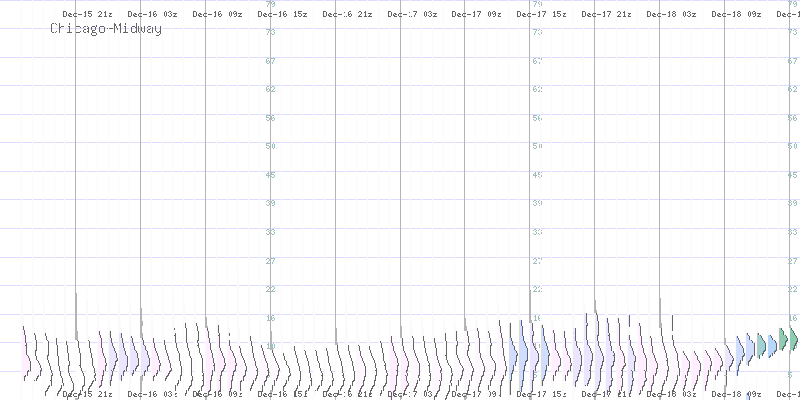The height and width of the screenshot is (400, 800).
Task: Select the top Dec-18 09z time label
Action: click(736, 14)
